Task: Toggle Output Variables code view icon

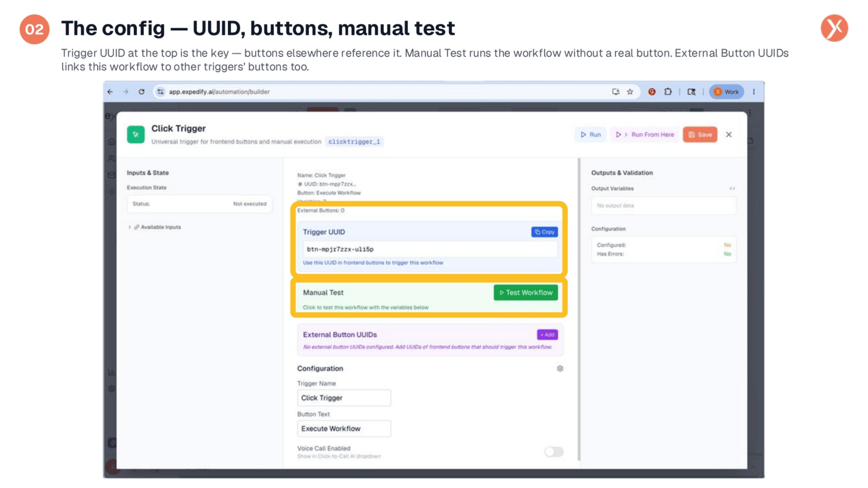Action: tap(732, 189)
